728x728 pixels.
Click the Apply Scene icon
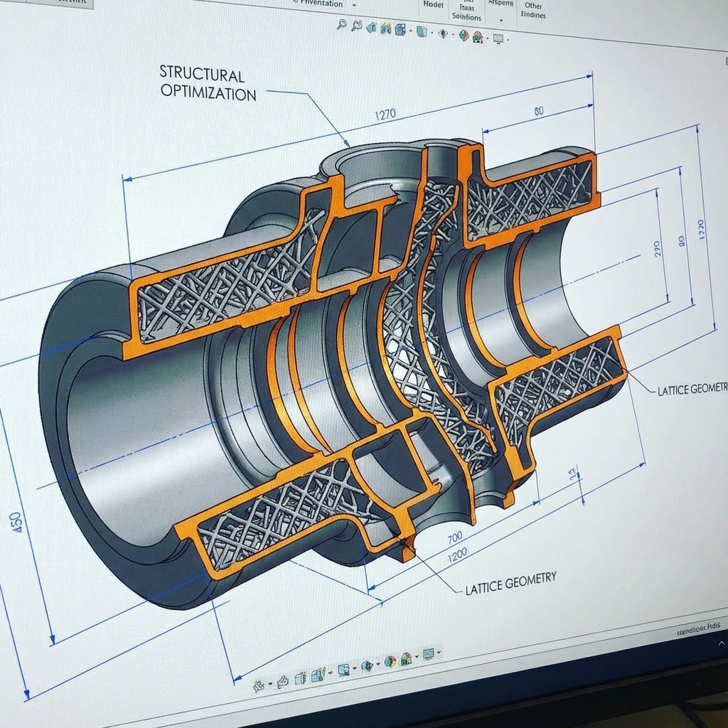tap(476, 36)
